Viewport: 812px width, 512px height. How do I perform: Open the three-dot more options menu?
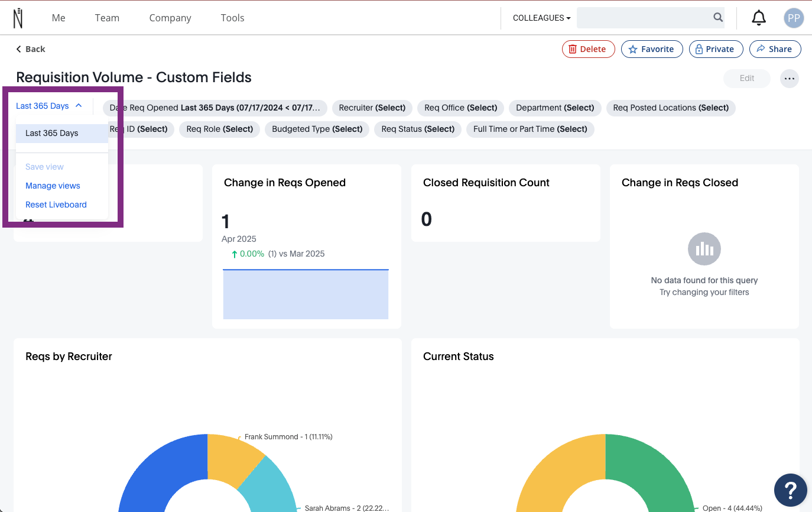pyautogui.click(x=790, y=79)
